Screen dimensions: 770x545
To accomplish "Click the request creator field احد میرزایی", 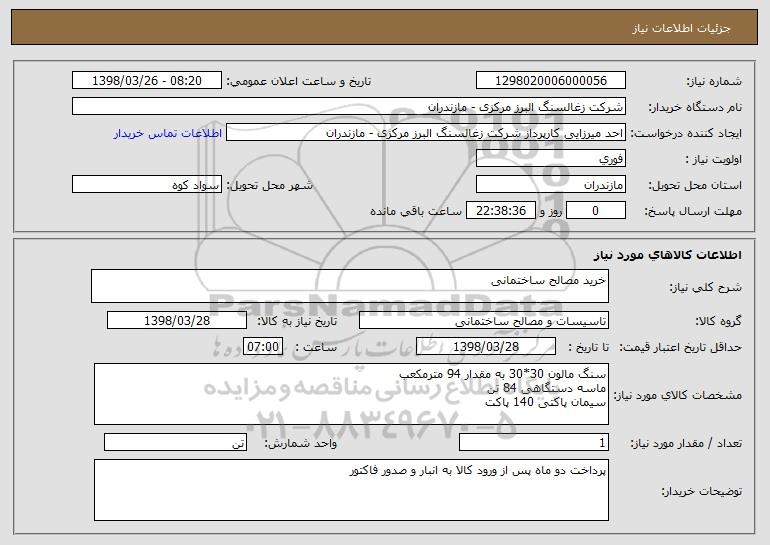I will (426, 133).
